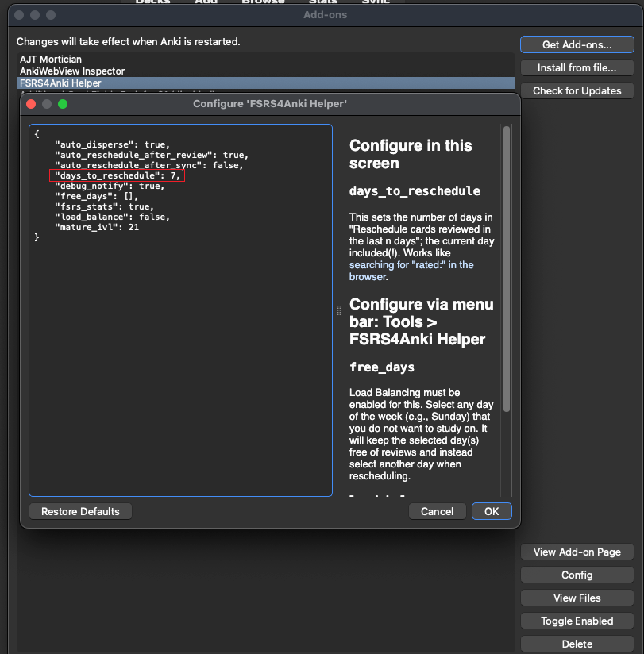The image size is (644, 654).
Task: Confirm configuration with OK
Action: (x=491, y=511)
